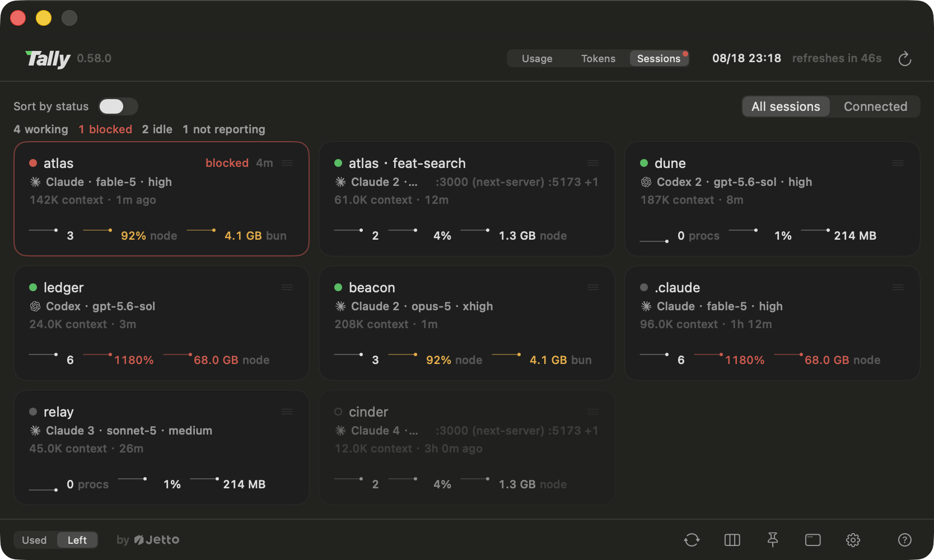Click the handle icon on atlas feat-search card
This screenshot has height=560, width=934.
(x=593, y=163)
